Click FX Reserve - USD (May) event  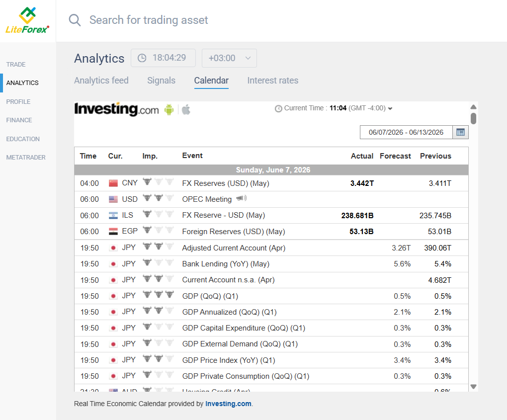pos(224,215)
